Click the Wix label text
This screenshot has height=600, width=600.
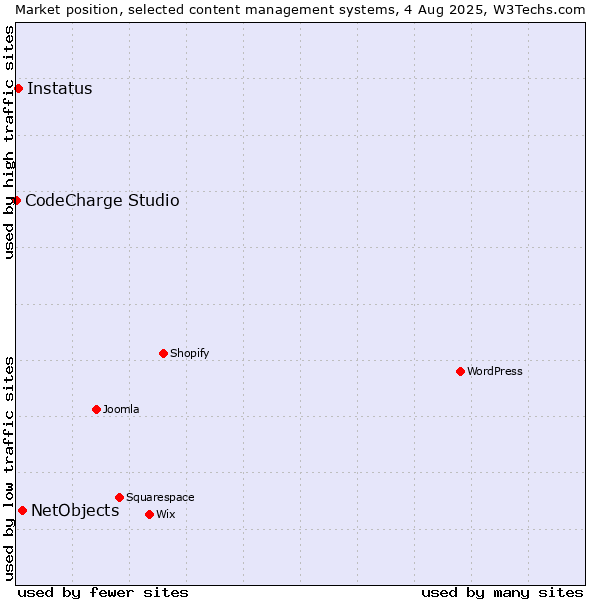[165, 514]
